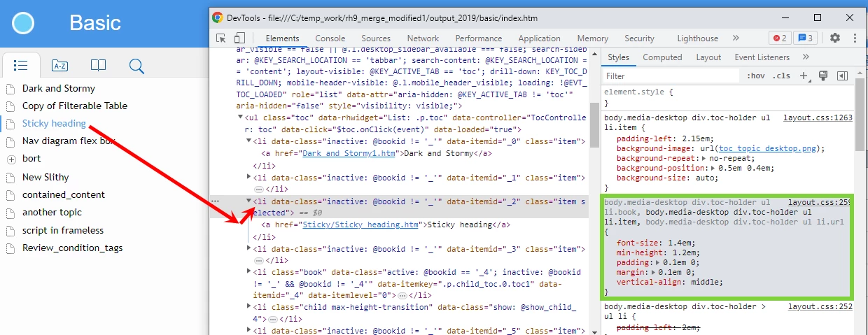Image resolution: width=868 pixels, height=335 pixels.
Task: Open the DevTools three-dot customize menu
Action: click(855, 38)
